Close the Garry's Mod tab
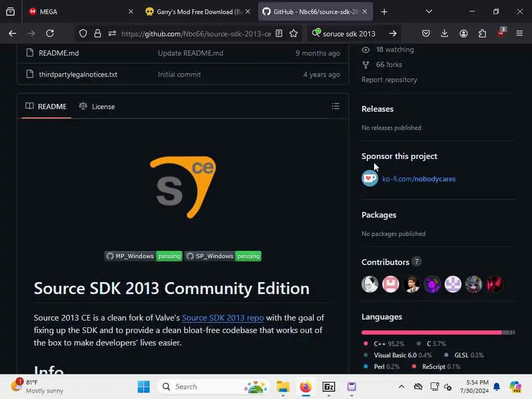The image size is (532, 399). click(248, 11)
